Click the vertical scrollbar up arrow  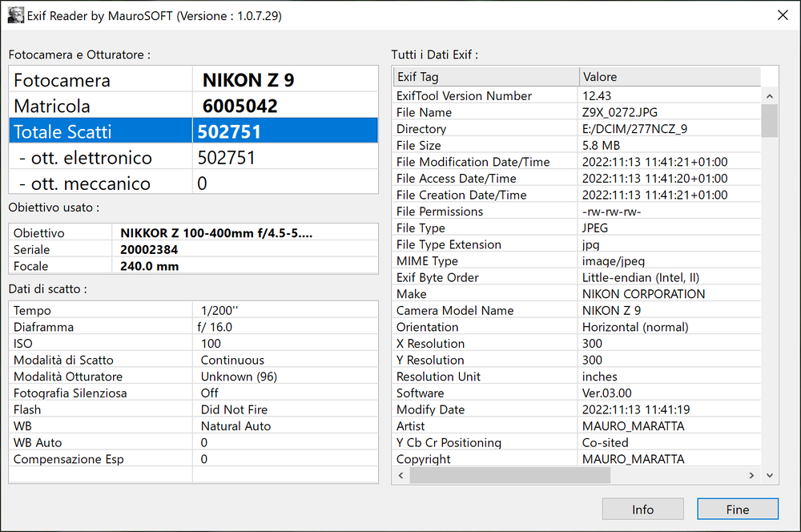769,96
